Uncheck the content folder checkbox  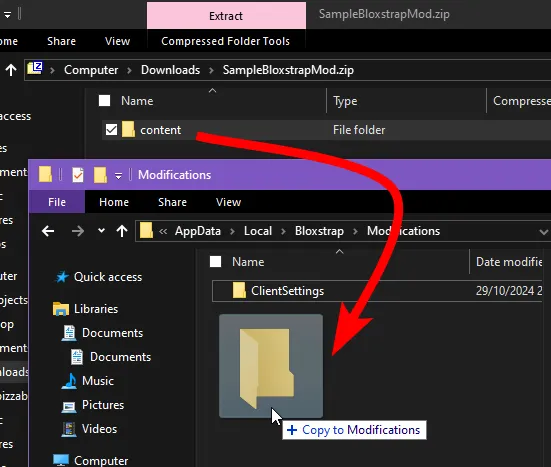pos(111,130)
